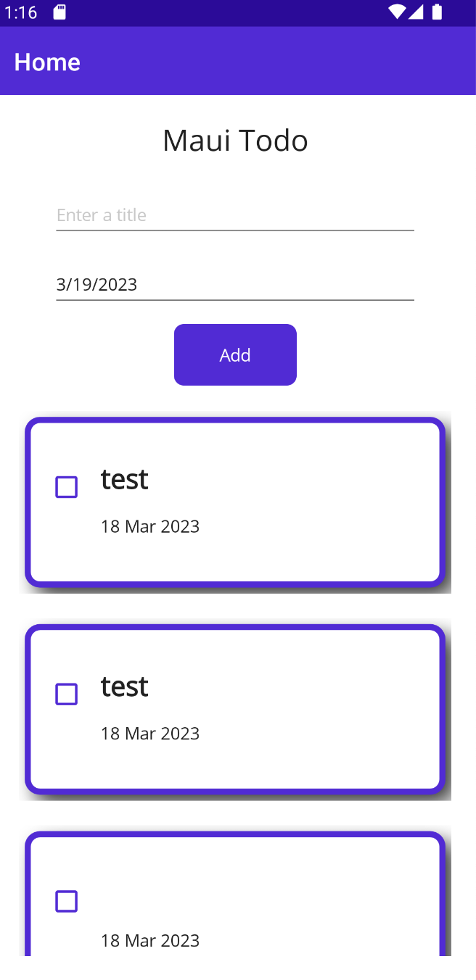Select the Maui Todo page heading
This screenshot has width=476, height=980.
point(235,140)
